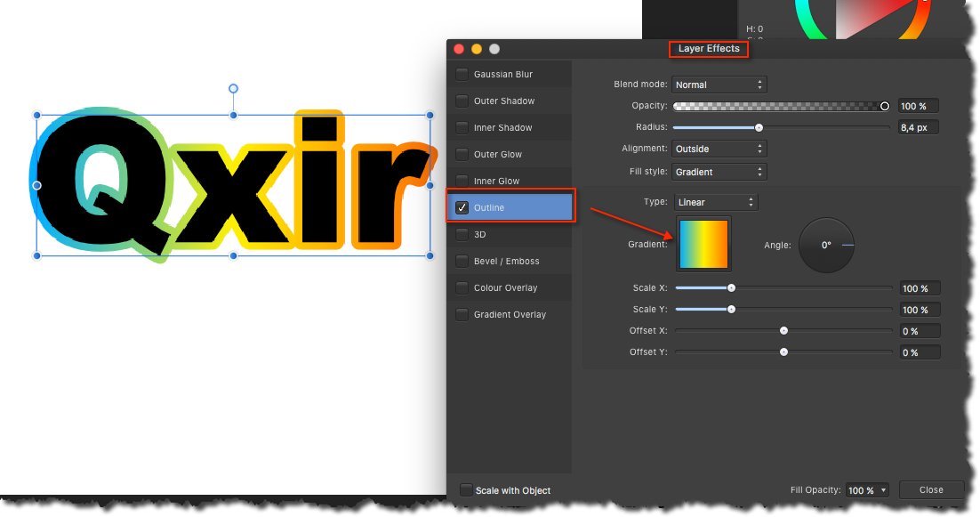The height and width of the screenshot is (517, 980).
Task: Select the Outer Shadow effect in list
Action: coord(504,101)
